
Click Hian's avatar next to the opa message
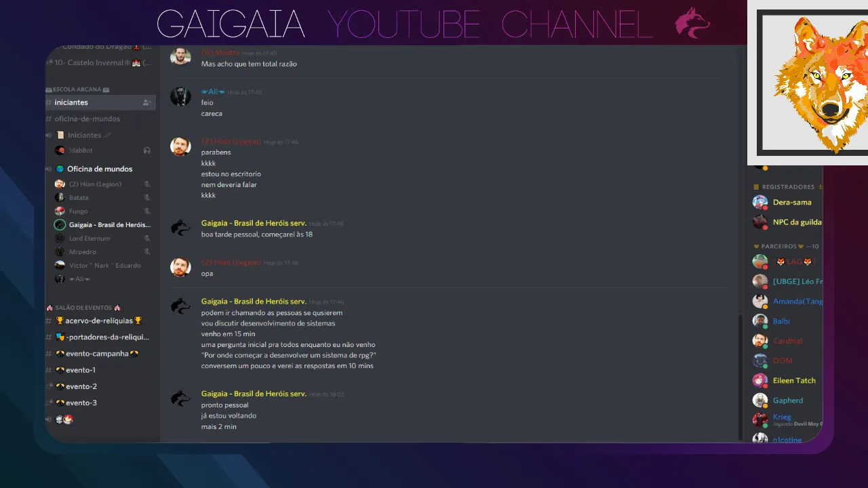coord(180,267)
